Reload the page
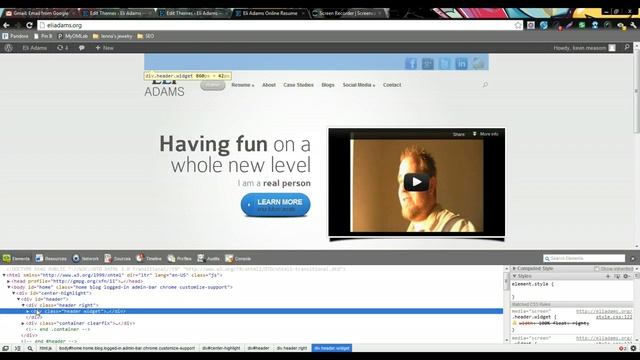The width and height of the screenshot is (640, 360). tap(29, 25)
